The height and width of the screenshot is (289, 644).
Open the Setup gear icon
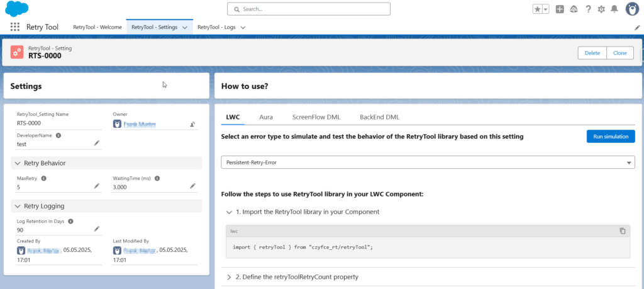tap(601, 9)
